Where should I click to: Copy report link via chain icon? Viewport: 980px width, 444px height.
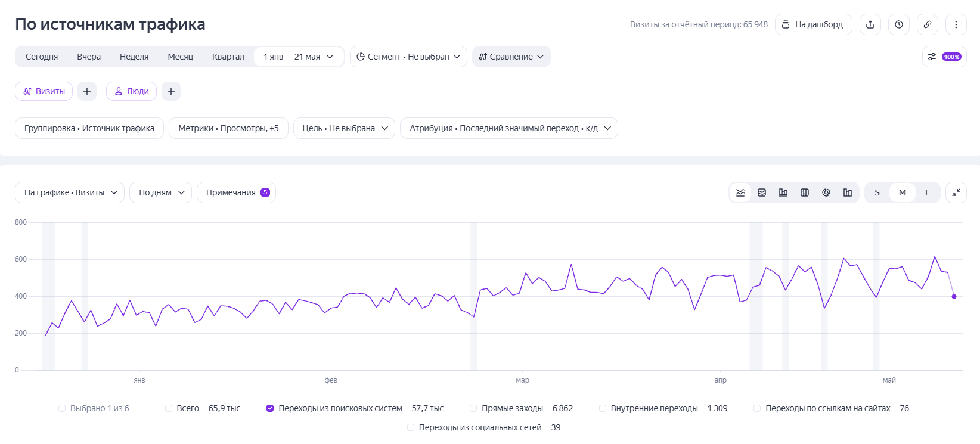point(928,24)
